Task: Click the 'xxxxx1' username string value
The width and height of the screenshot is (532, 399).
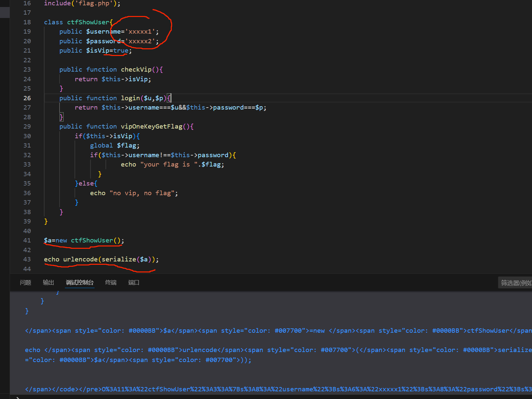Action: [x=140, y=32]
